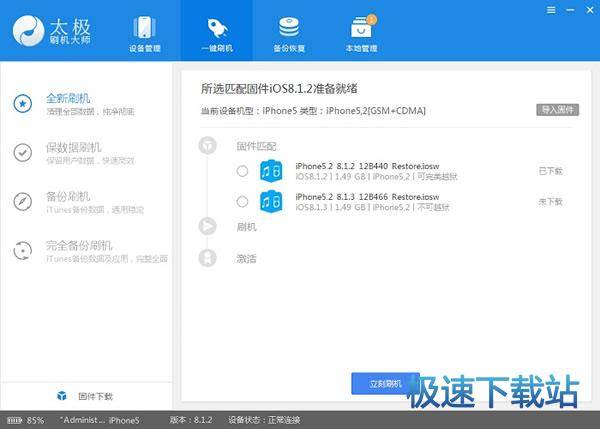
Task: Click the 刷机 step arrow icon
Action: (x=207, y=226)
